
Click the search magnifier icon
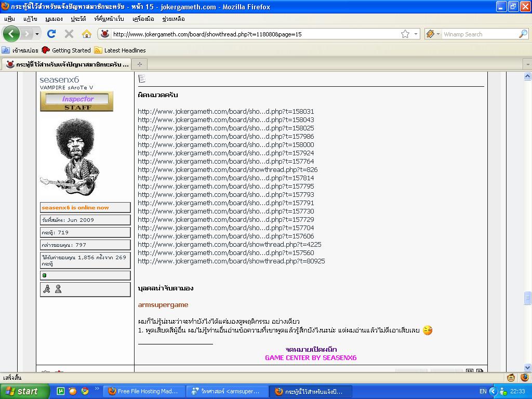[523, 34]
